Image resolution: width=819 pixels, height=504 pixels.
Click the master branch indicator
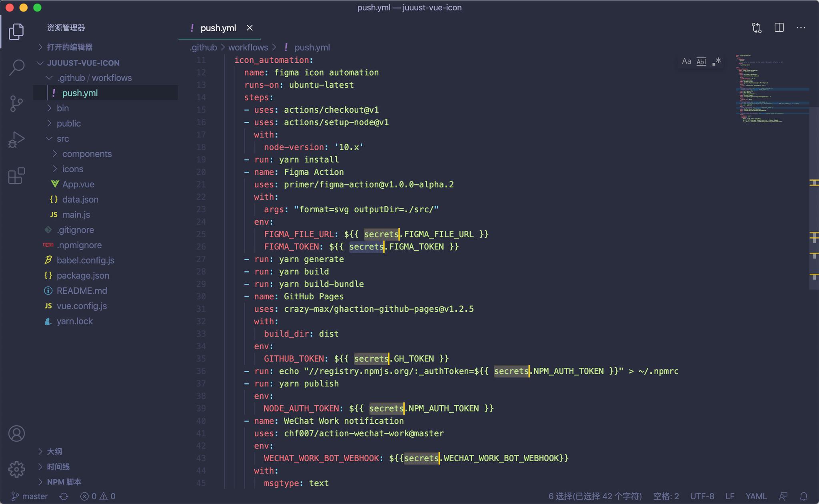[x=29, y=496]
